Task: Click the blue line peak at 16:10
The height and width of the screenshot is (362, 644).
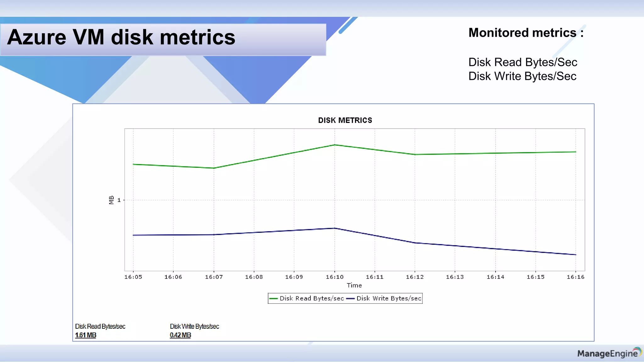Action: 335,228
